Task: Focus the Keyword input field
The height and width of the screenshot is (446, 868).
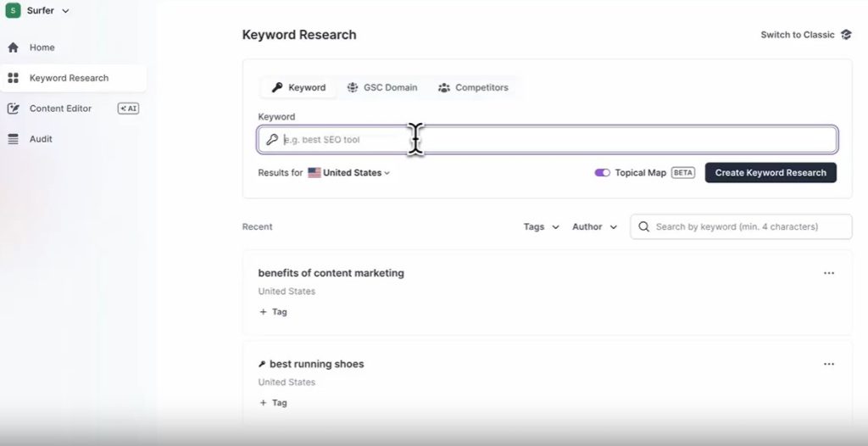Action: (548, 140)
